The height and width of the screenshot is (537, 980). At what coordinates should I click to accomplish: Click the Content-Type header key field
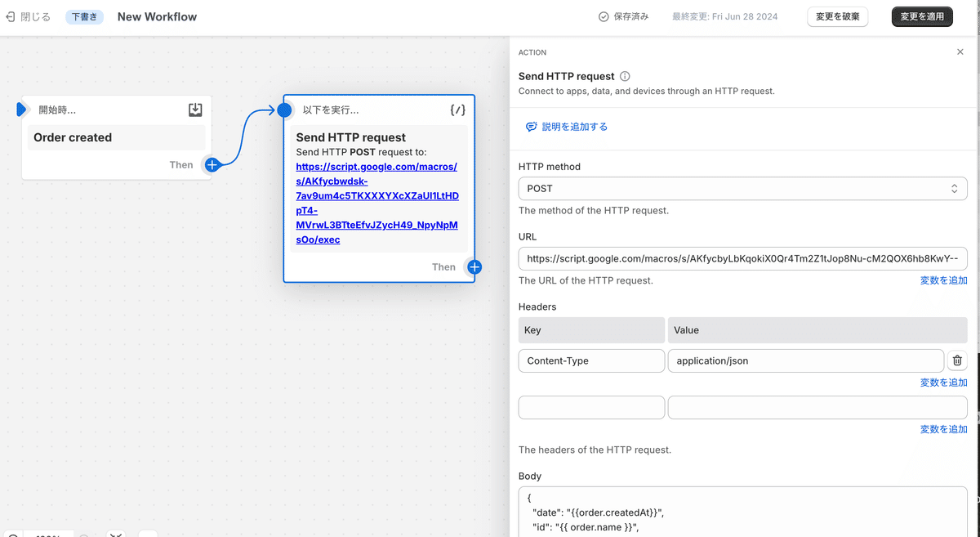(591, 360)
